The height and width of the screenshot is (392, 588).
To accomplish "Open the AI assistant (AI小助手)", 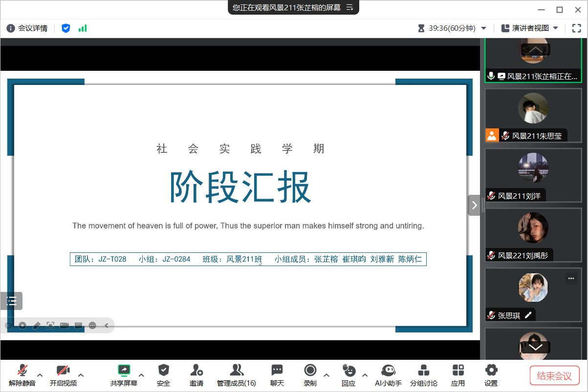I will pos(388,371).
